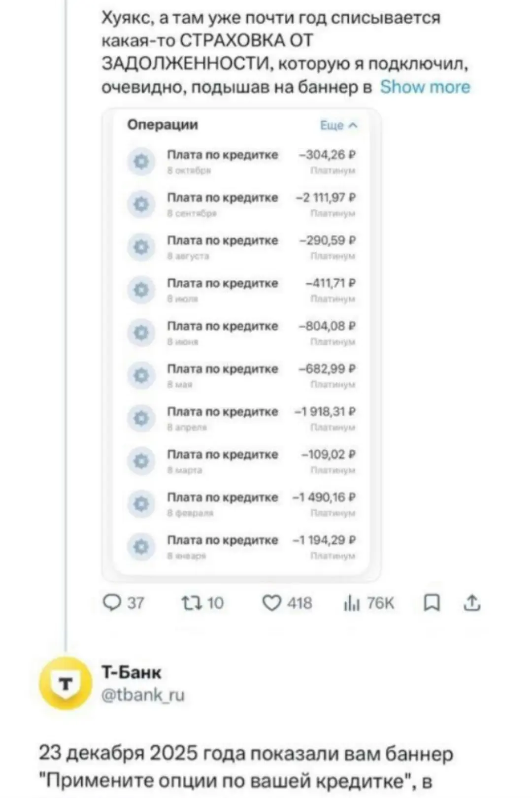
Task: Select the −2 111,97 ₽ operation row
Action: [x=241, y=204]
